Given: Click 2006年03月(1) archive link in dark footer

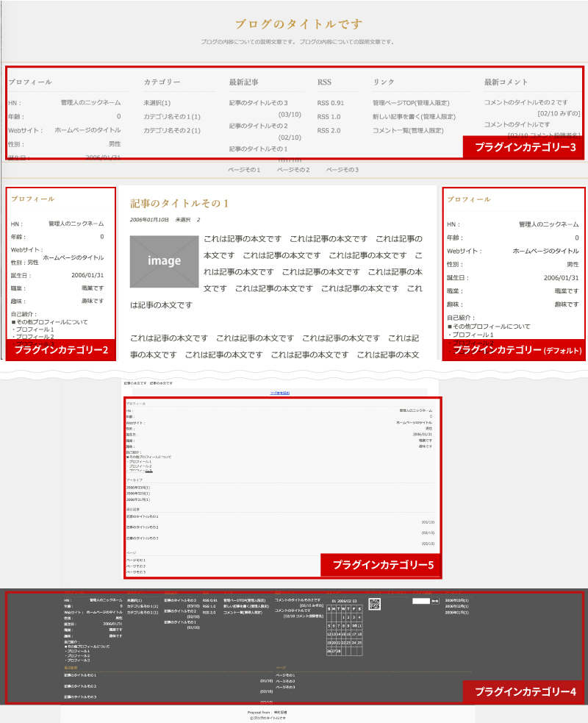Looking at the screenshot, I should click(x=456, y=600).
